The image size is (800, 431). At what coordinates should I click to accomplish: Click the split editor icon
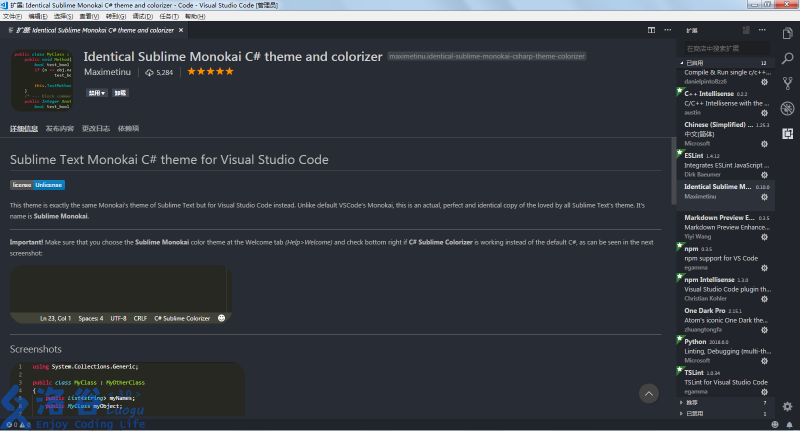pos(652,30)
